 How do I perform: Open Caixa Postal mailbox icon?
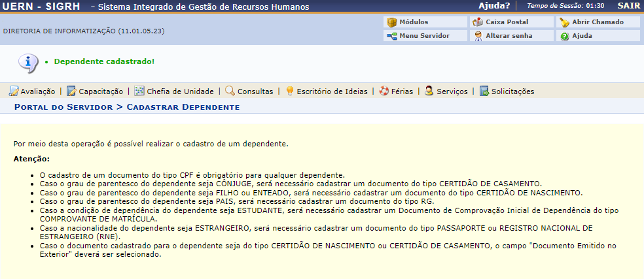[x=478, y=22]
